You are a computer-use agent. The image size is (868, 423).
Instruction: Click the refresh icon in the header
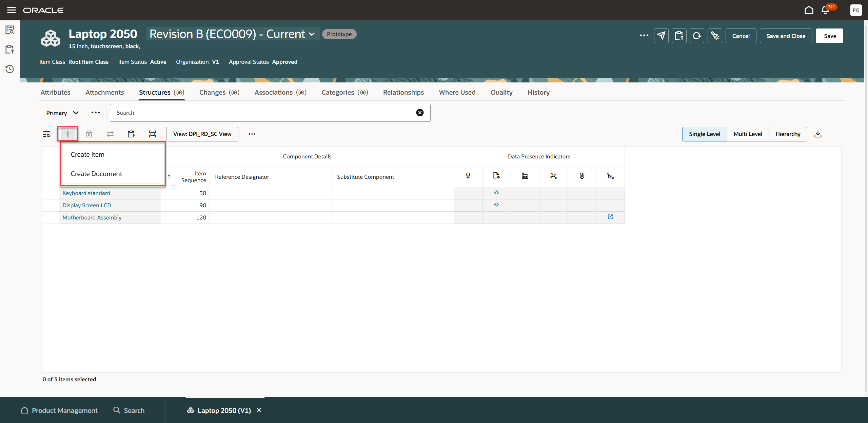[x=697, y=36]
